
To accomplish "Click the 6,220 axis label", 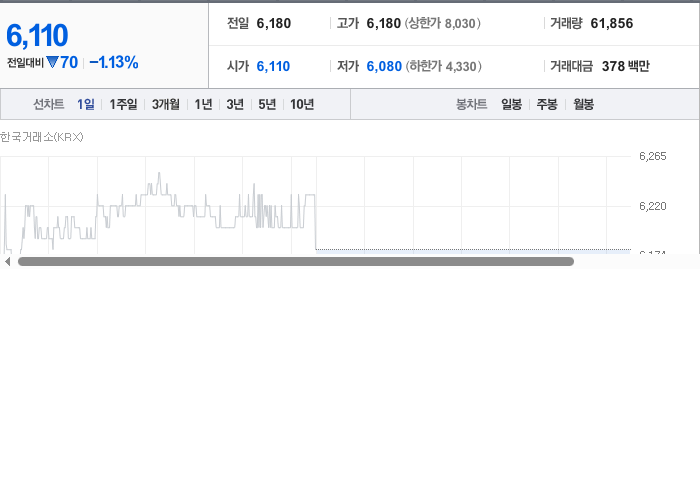I will coord(653,206).
